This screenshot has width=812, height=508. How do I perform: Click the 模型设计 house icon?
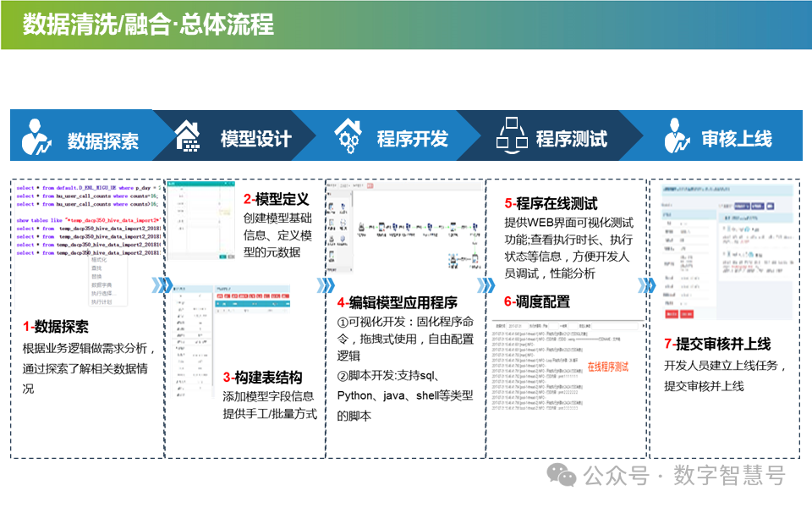188,135
